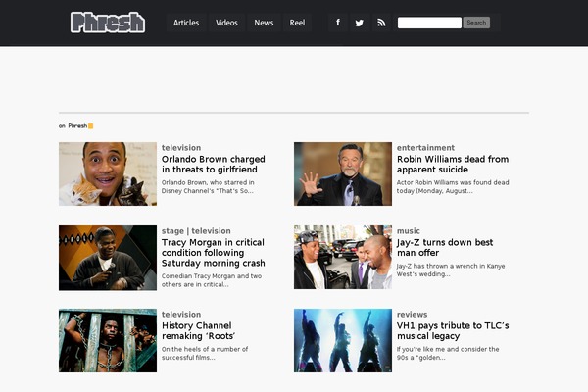Open 'History Channel remaking Roots' headline
The image size is (588, 392).
tap(198, 330)
